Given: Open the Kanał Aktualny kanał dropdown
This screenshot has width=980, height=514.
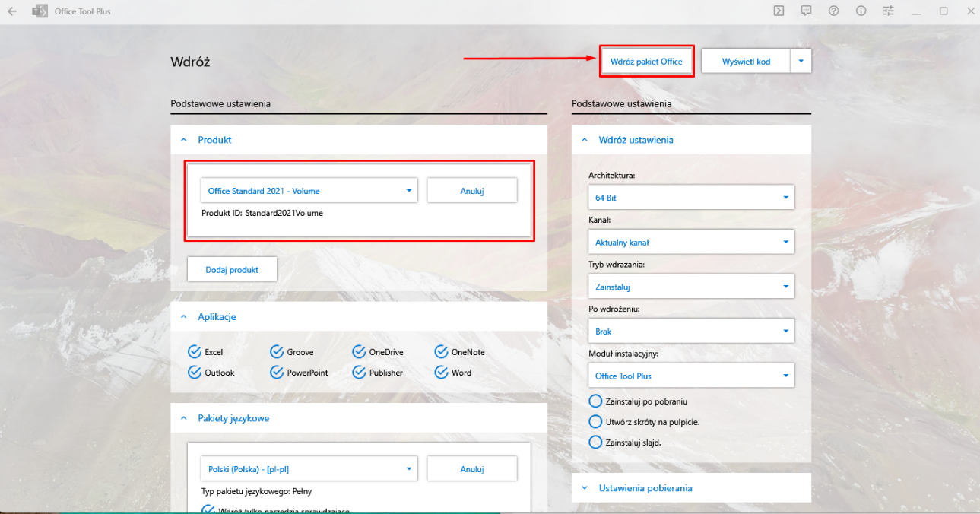Looking at the screenshot, I should point(691,242).
